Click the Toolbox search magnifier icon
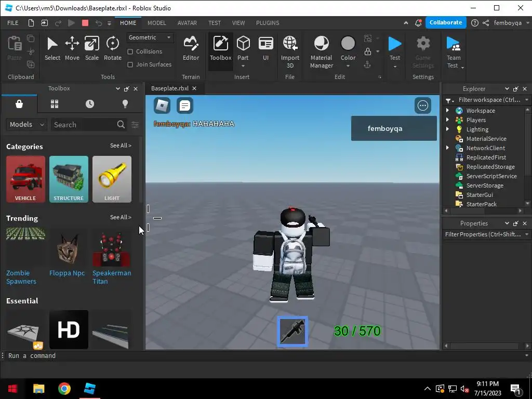Viewport: 532px width, 399px height. [x=121, y=125]
